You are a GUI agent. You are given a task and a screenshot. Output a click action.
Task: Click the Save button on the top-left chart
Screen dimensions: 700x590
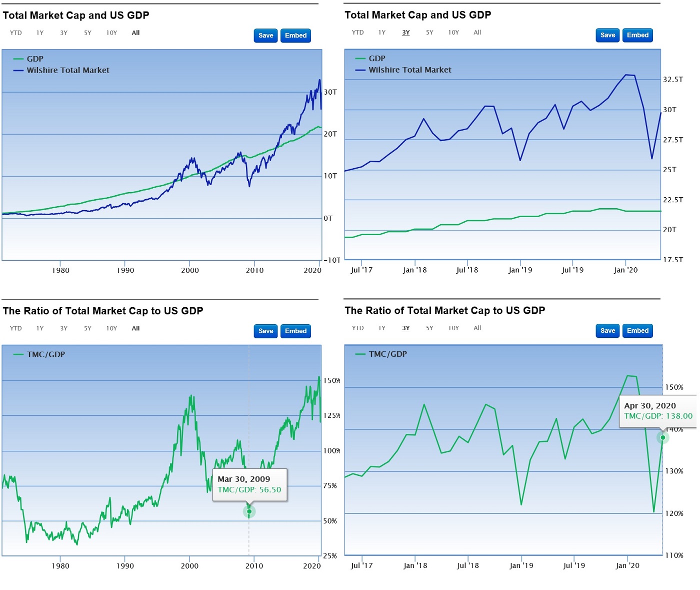pos(265,36)
